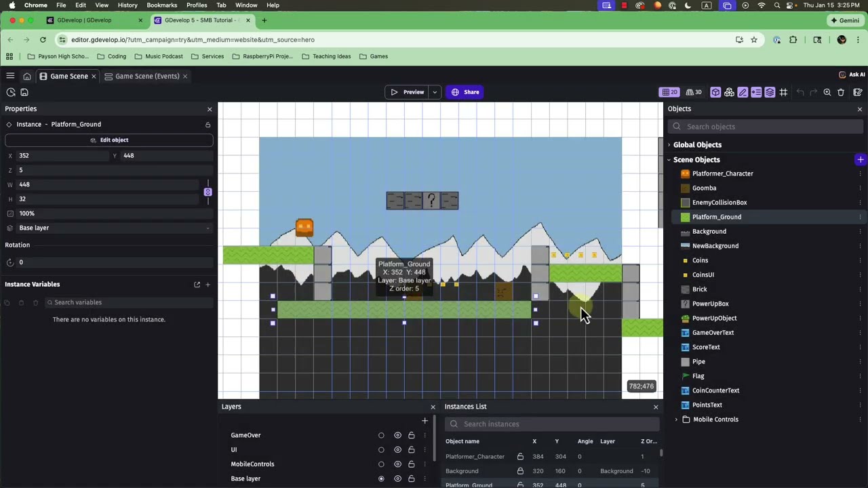
Task: Select the Platformer_Character object
Action: pyautogui.click(x=722, y=174)
